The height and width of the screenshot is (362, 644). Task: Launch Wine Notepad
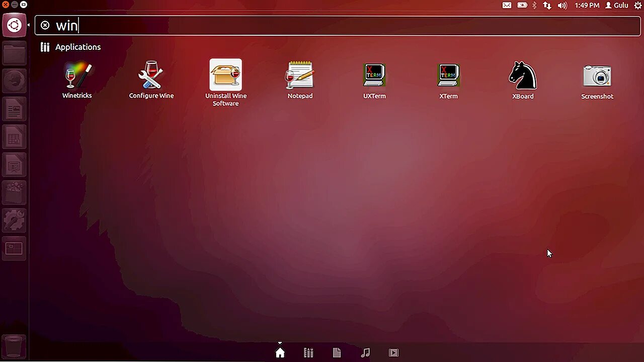[x=300, y=81]
